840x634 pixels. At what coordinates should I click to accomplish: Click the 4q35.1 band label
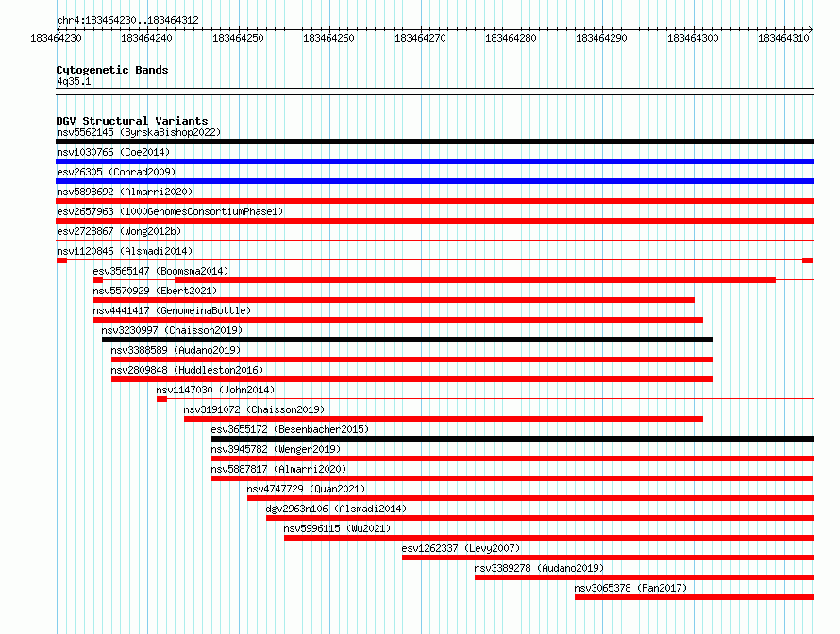(x=74, y=81)
